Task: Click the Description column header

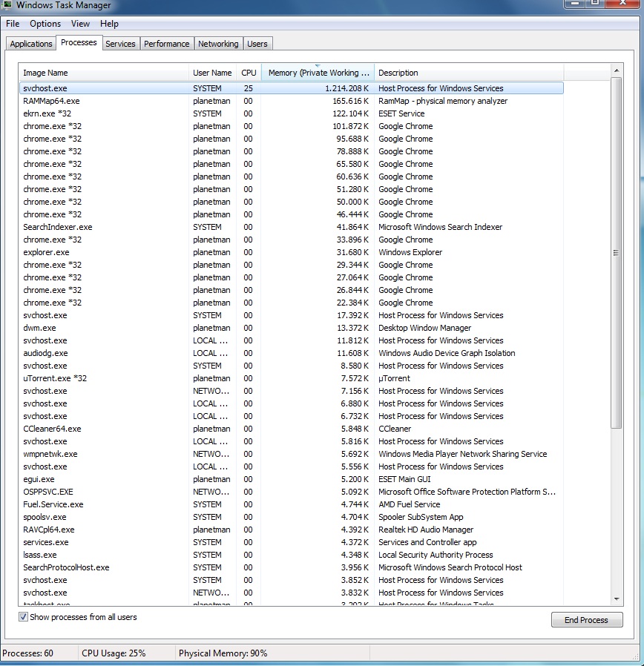Action: [398, 73]
